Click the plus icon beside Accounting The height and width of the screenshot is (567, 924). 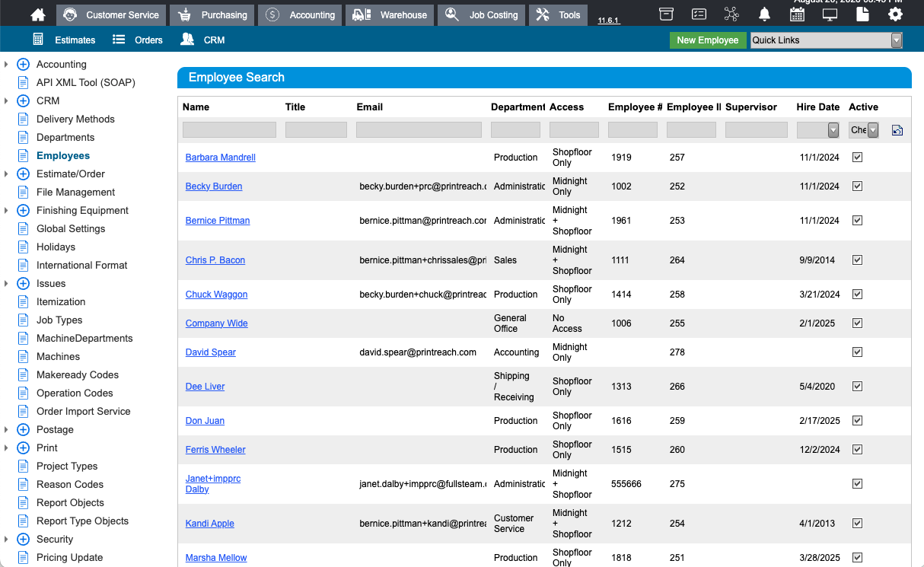click(23, 65)
